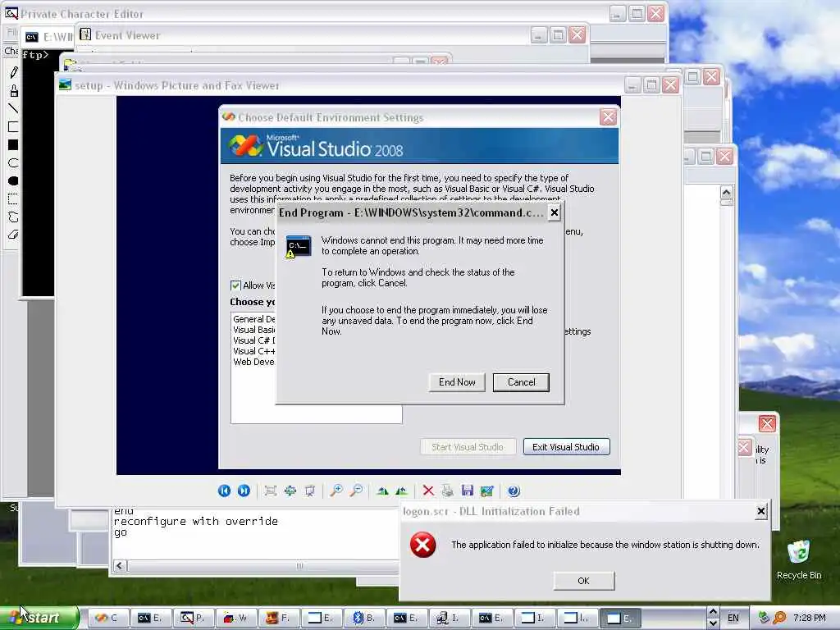This screenshot has width=840, height=630.
Task: Click Best Fit icon in Picture Viewer
Action: [x=271, y=491]
